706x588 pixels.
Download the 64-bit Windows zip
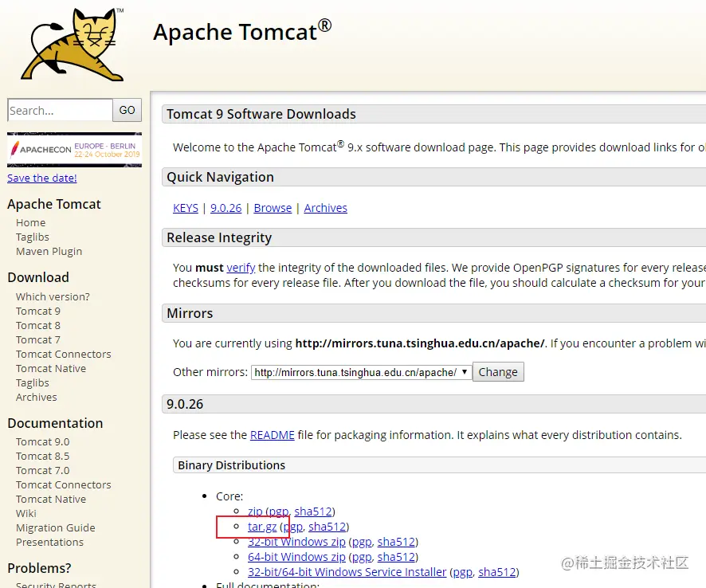tap(296, 557)
